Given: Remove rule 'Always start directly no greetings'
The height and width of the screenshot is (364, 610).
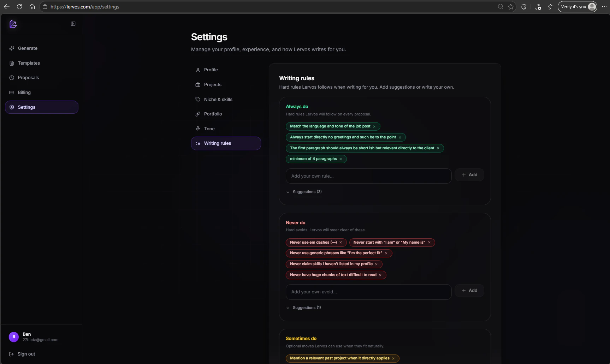Looking at the screenshot, I should [x=400, y=138].
